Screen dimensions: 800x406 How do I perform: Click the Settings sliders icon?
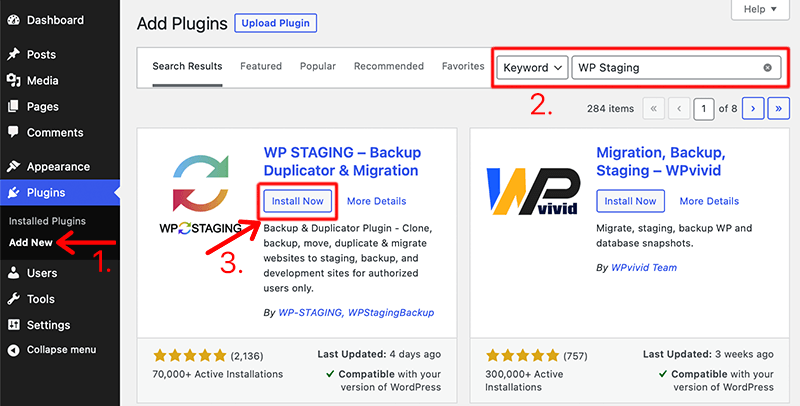point(14,325)
